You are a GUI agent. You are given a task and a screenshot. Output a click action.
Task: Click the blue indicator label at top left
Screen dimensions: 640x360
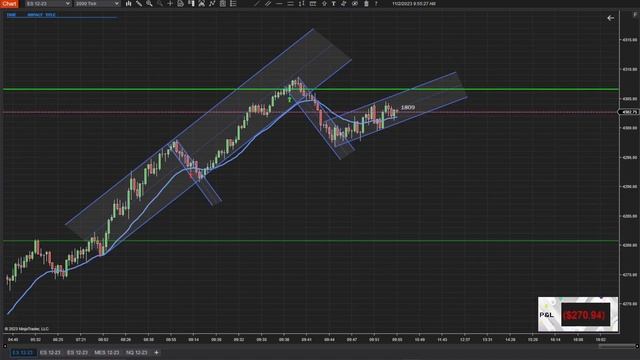point(31,15)
